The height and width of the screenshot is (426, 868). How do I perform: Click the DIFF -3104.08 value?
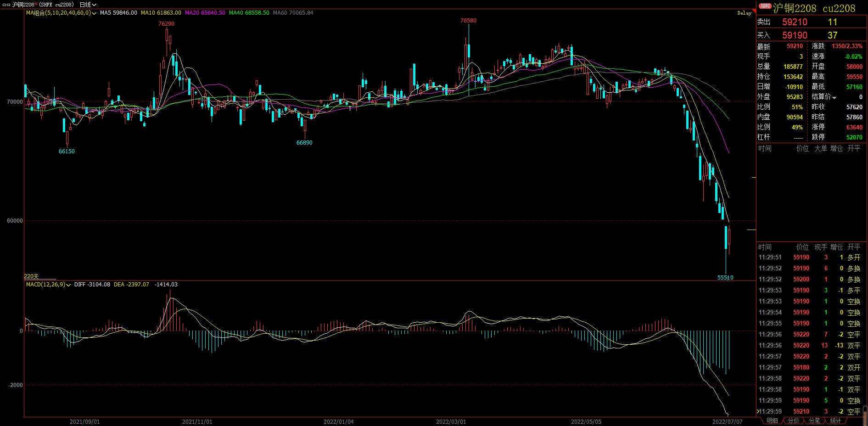click(92, 285)
